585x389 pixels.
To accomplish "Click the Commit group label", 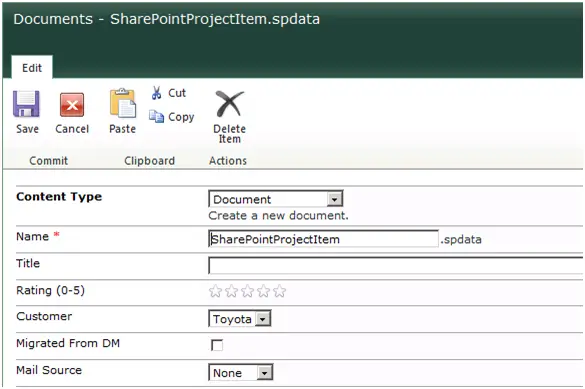I will point(49,161).
